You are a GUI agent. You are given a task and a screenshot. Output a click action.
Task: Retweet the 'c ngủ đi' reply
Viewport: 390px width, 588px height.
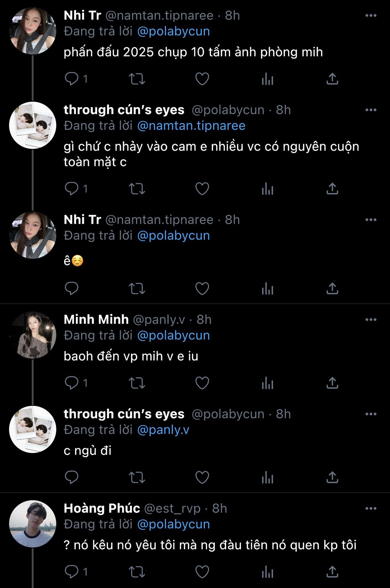click(137, 477)
